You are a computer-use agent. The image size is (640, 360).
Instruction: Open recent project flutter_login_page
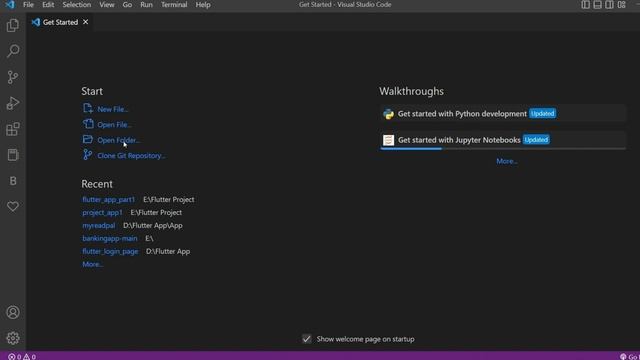(x=110, y=251)
